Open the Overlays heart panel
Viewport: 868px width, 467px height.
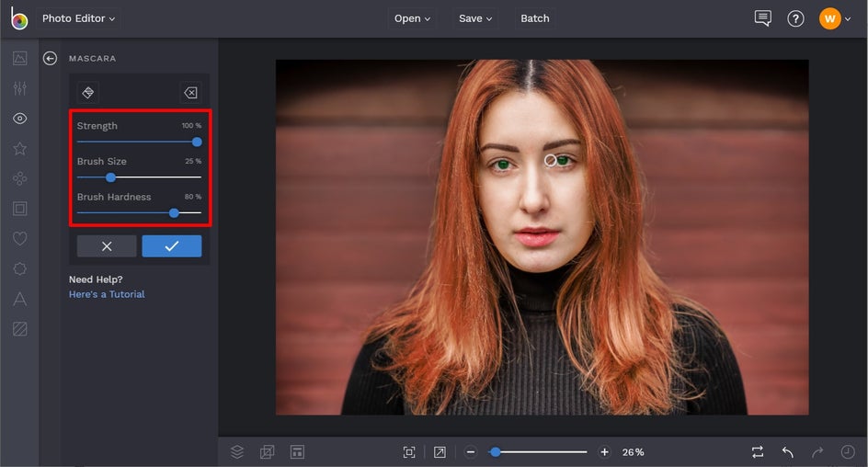point(19,239)
